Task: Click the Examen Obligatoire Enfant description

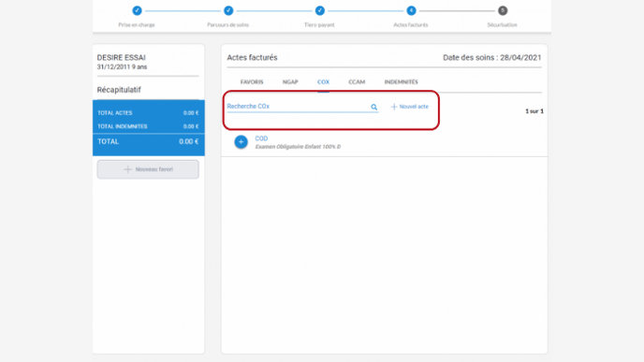Action: coord(298,147)
